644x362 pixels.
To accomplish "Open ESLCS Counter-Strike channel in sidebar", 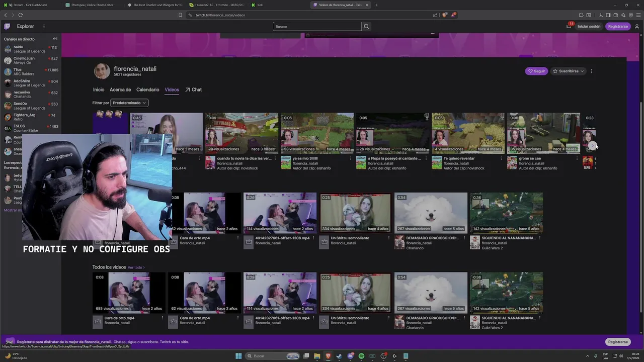I will point(31,128).
